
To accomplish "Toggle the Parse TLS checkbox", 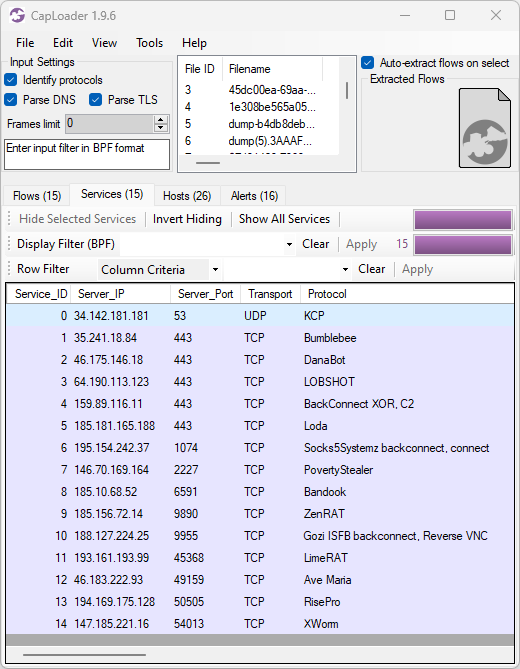I will (x=96, y=100).
